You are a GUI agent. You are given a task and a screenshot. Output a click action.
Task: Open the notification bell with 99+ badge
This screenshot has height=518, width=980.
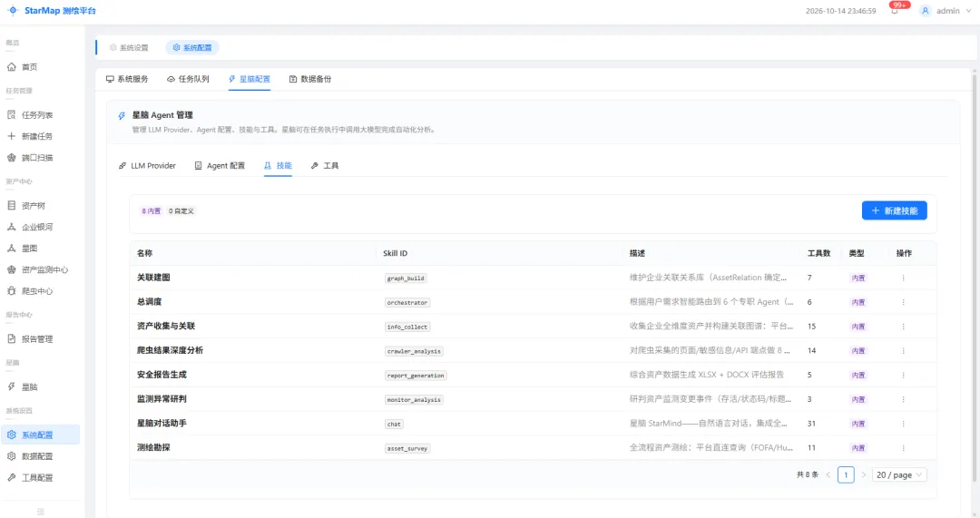click(895, 11)
